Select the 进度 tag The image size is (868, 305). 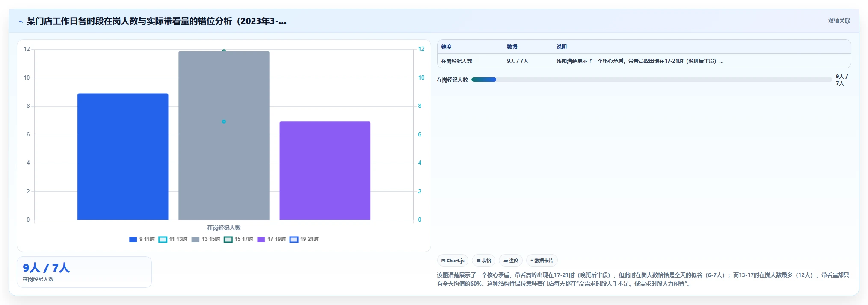511,261
